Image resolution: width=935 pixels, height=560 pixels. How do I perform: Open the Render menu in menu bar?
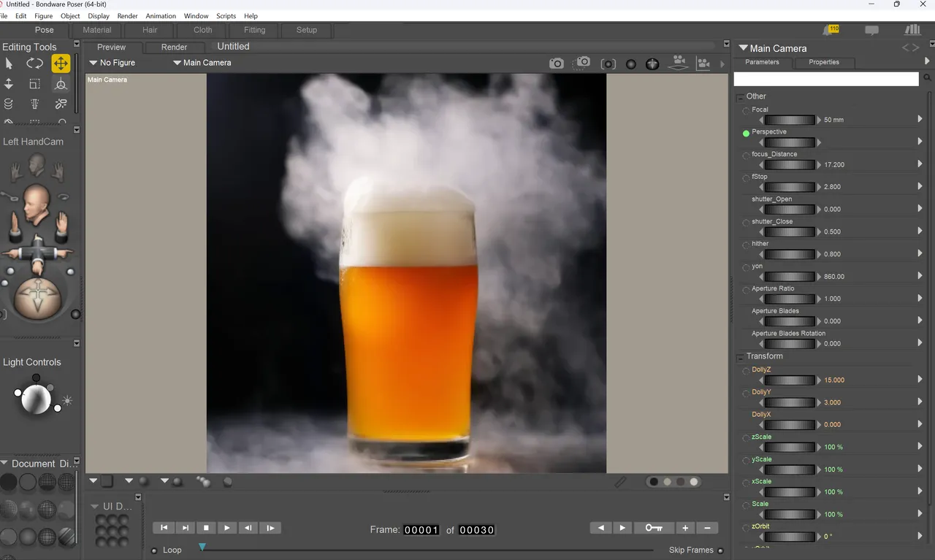[128, 16]
